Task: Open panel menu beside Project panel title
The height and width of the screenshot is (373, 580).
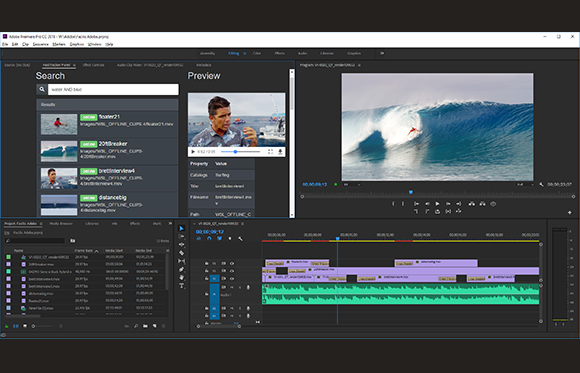Action: [x=41, y=224]
